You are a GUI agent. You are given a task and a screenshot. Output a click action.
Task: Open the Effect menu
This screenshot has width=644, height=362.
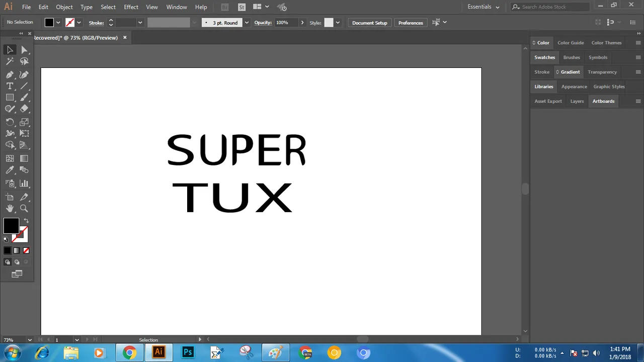coord(131,7)
